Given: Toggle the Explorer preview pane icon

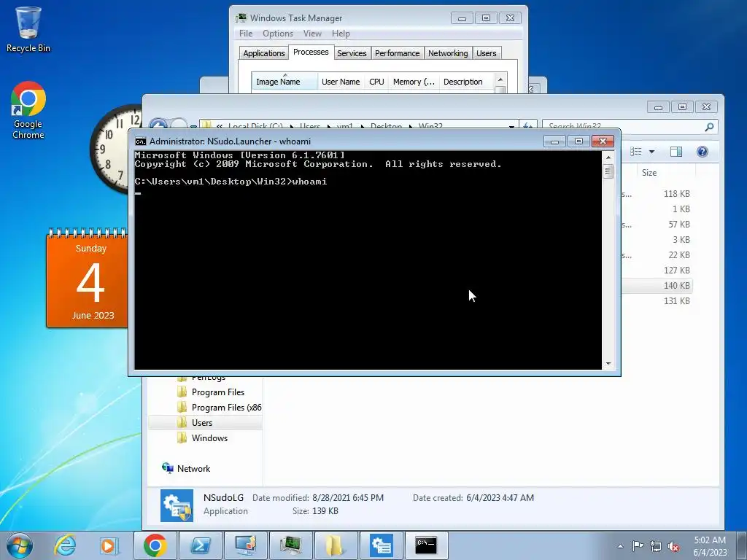Looking at the screenshot, I should click(676, 152).
